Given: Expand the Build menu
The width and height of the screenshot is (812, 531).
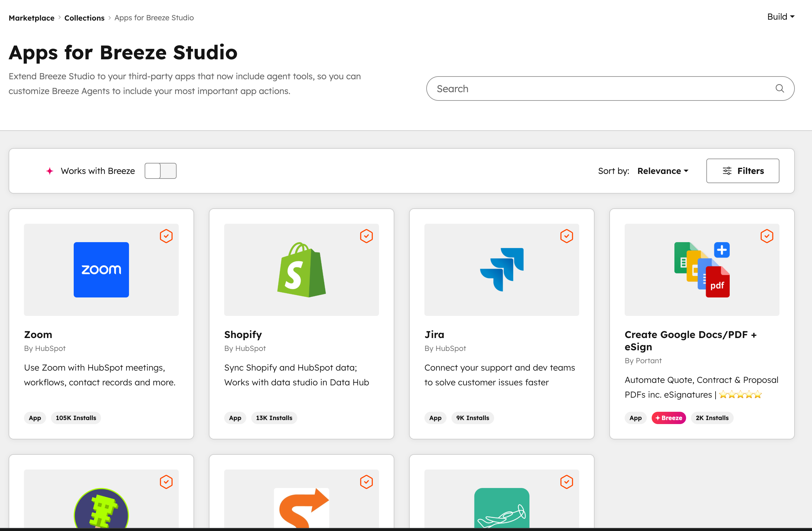Looking at the screenshot, I should (781, 17).
